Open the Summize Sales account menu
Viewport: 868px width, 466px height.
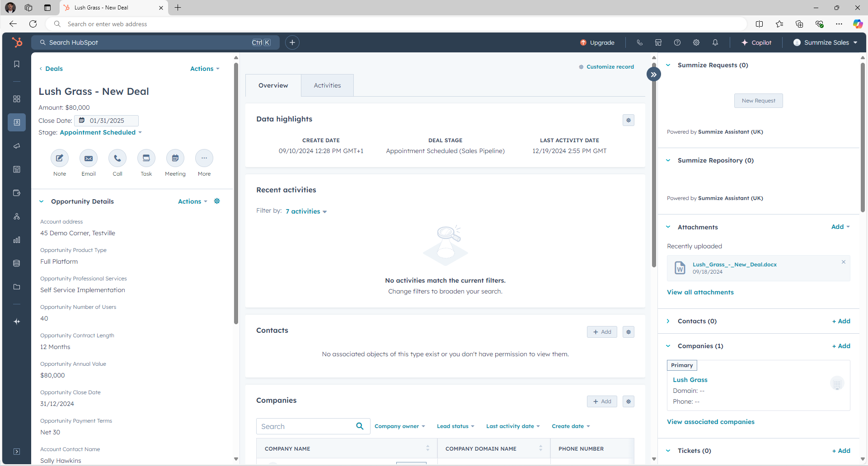[x=825, y=42]
